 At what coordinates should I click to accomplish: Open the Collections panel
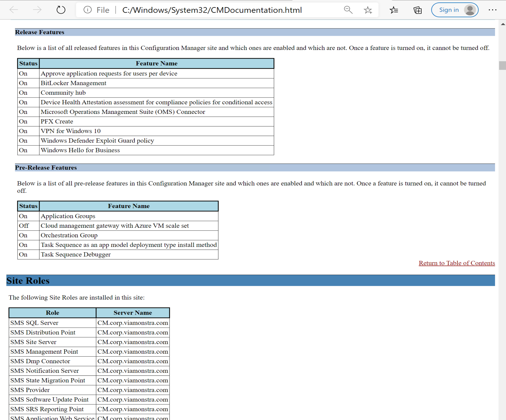[417, 10]
